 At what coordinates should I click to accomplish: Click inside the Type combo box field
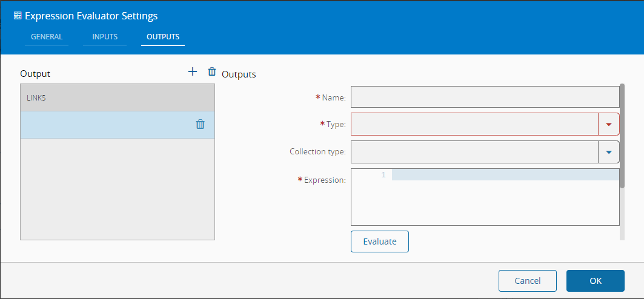[x=474, y=124]
